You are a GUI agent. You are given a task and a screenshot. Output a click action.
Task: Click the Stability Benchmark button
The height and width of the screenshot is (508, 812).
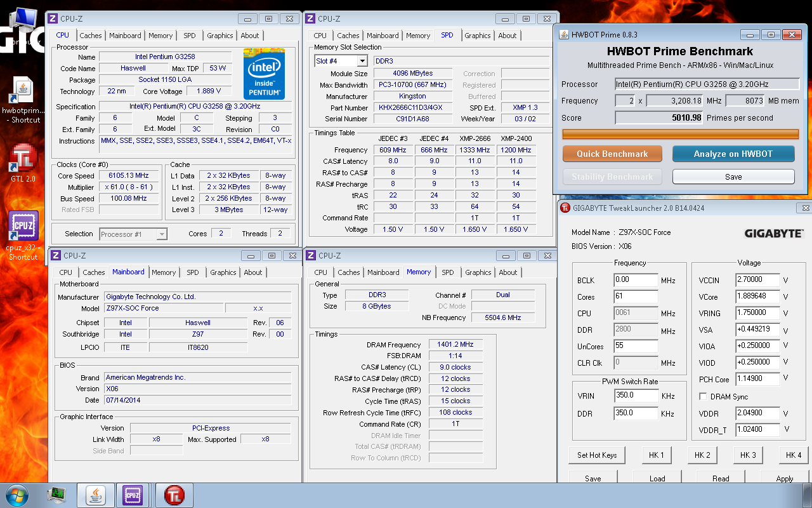tap(612, 177)
